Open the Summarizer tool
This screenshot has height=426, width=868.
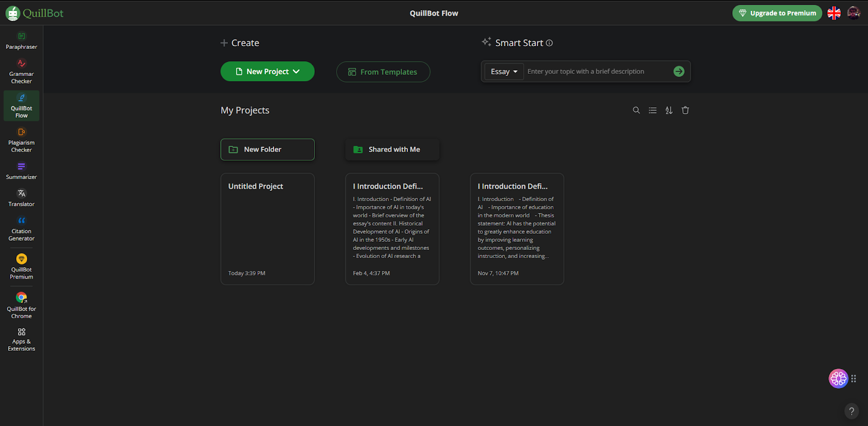click(21, 171)
